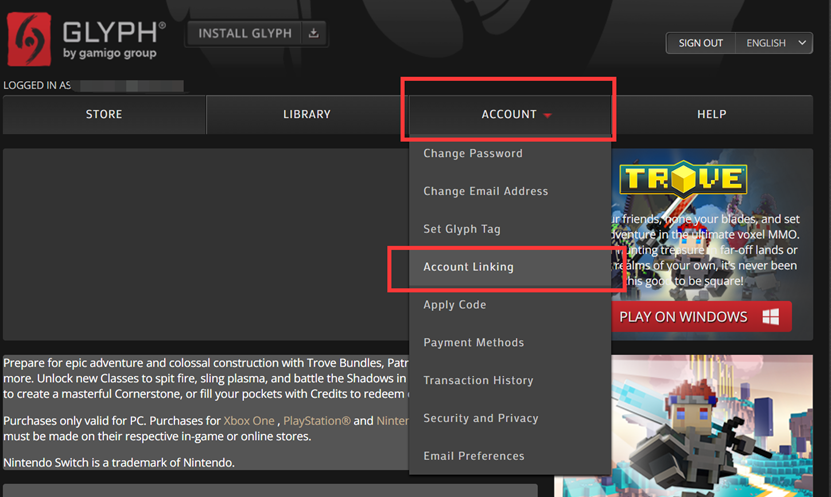Viewport: 831px width, 497px height.
Task: Click the 'by gamigo group' text
Action: [110, 53]
